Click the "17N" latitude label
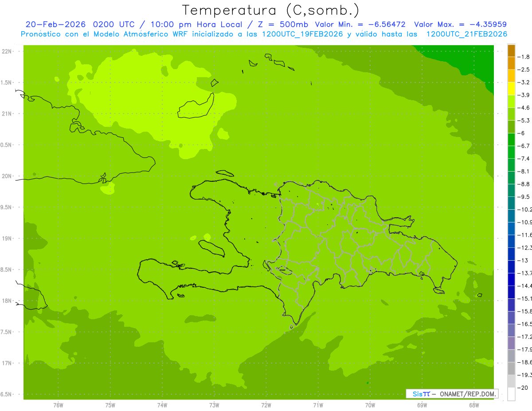This screenshot has width=532, height=411. coord(6,363)
